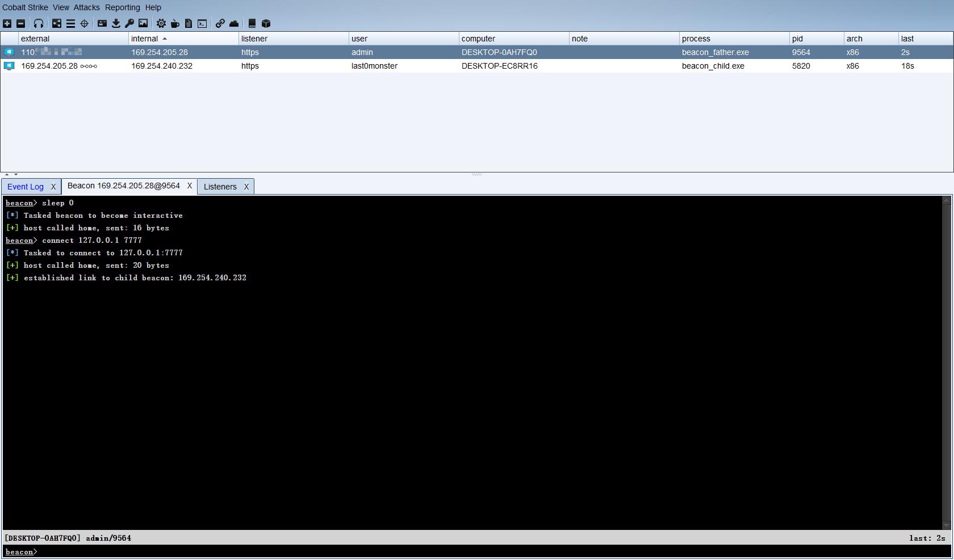Sort by the listener column header

pos(294,39)
